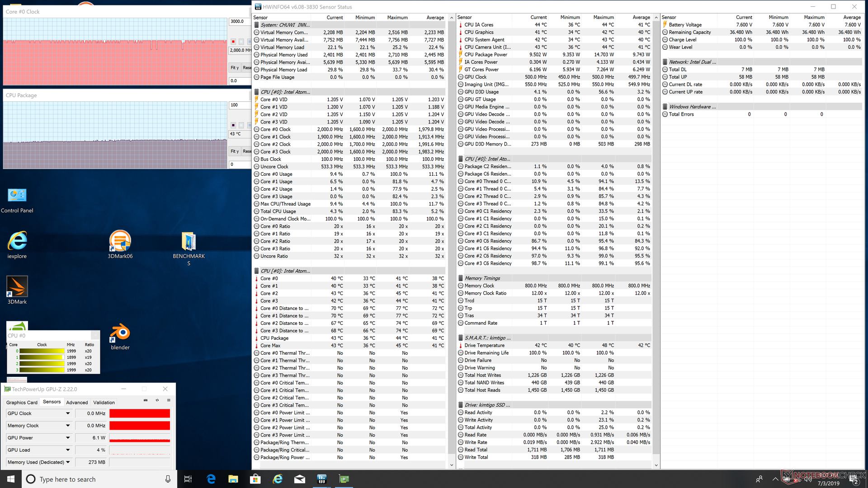Open the Memory Clock sensor dropdown
The width and height of the screenshot is (868, 488).
[x=68, y=426]
